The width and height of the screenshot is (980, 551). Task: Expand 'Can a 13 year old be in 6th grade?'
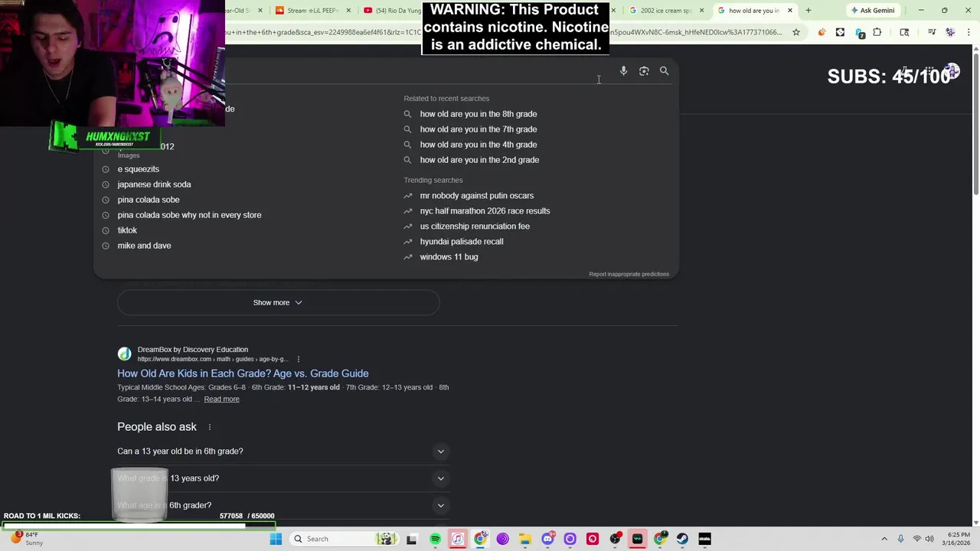[x=283, y=452]
